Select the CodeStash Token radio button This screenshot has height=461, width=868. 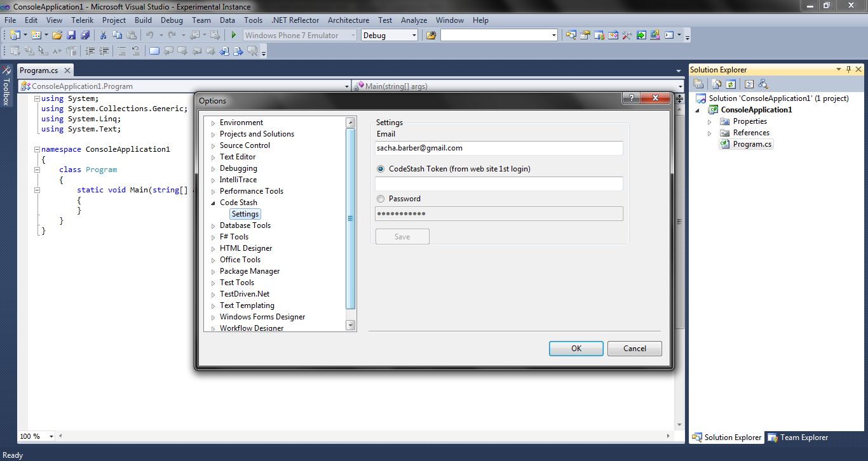381,169
